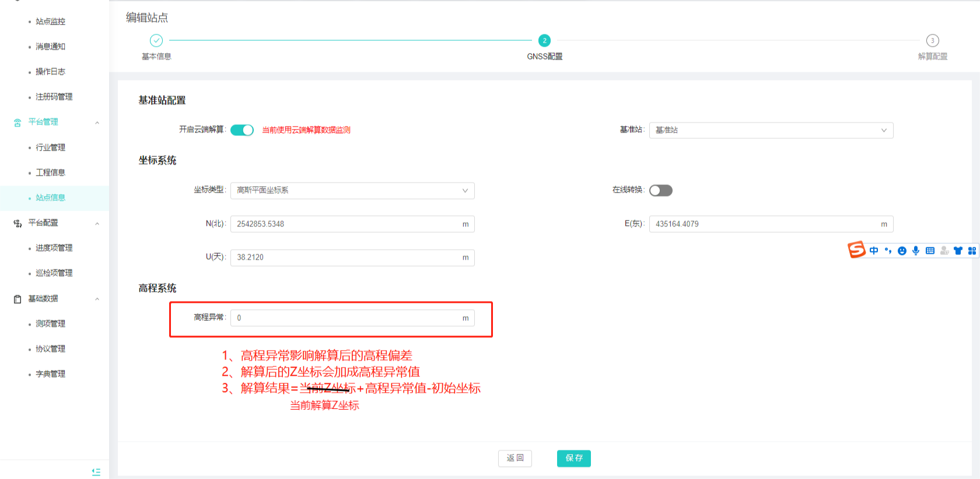
Task: Collapse the 平台管理 menu group
Action: pyautogui.click(x=97, y=123)
